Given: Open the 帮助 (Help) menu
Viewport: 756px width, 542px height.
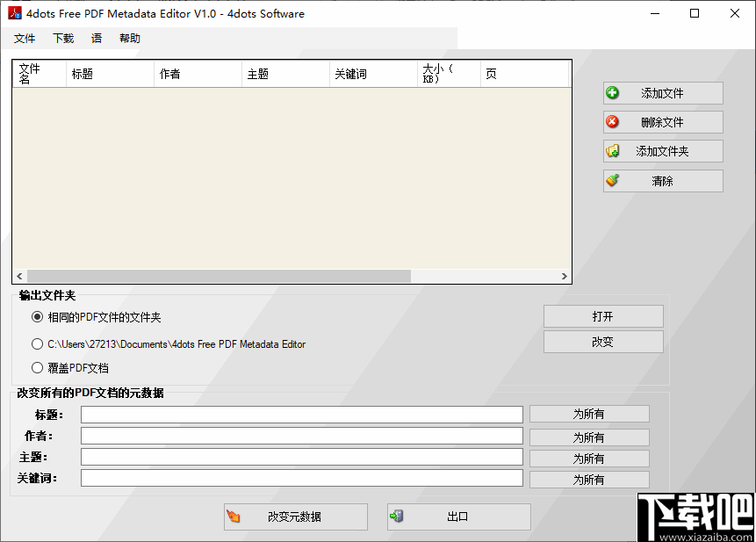Looking at the screenshot, I should point(129,38).
